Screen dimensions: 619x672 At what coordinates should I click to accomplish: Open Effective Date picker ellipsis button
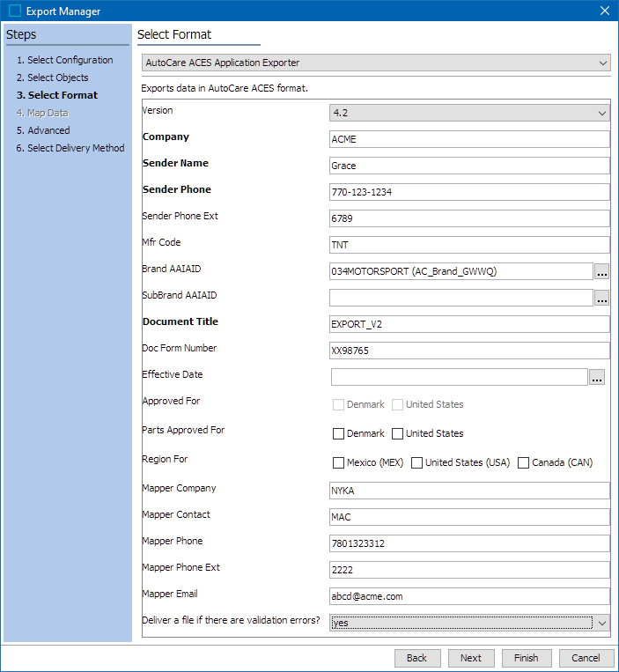[x=597, y=377]
